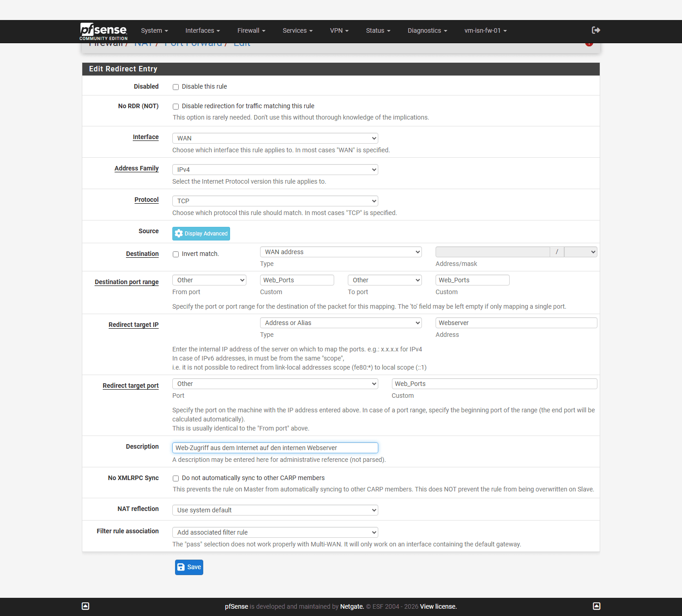This screenshot has width=682, height=616.
Task: Open the vm-isn-fw-01 hostname menu
Action: [x=486, y=30]
